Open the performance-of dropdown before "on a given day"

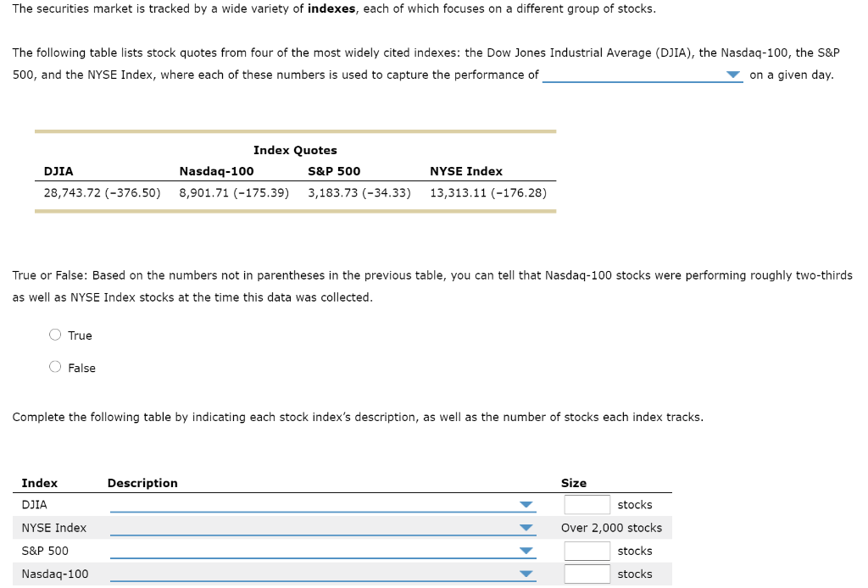643,75
